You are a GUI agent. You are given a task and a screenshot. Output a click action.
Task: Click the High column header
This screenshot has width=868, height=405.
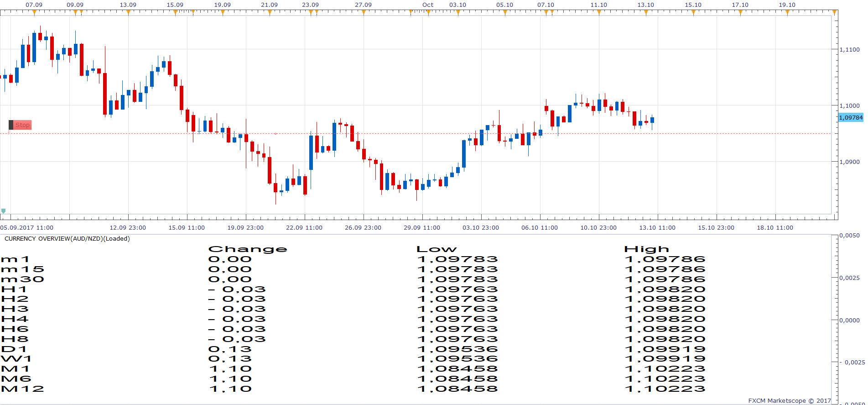point(647,249)
